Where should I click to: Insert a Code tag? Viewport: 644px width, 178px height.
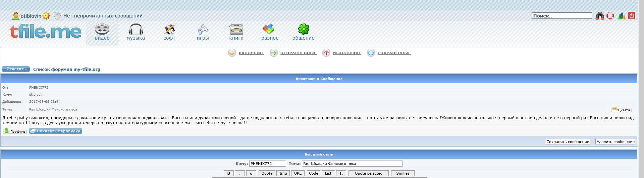[x=313, y=173]
